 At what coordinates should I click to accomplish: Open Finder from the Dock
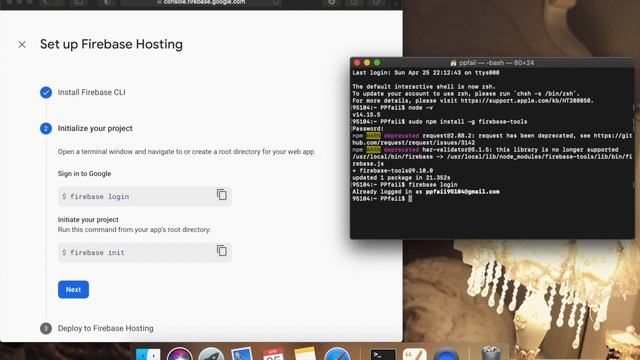148,354
